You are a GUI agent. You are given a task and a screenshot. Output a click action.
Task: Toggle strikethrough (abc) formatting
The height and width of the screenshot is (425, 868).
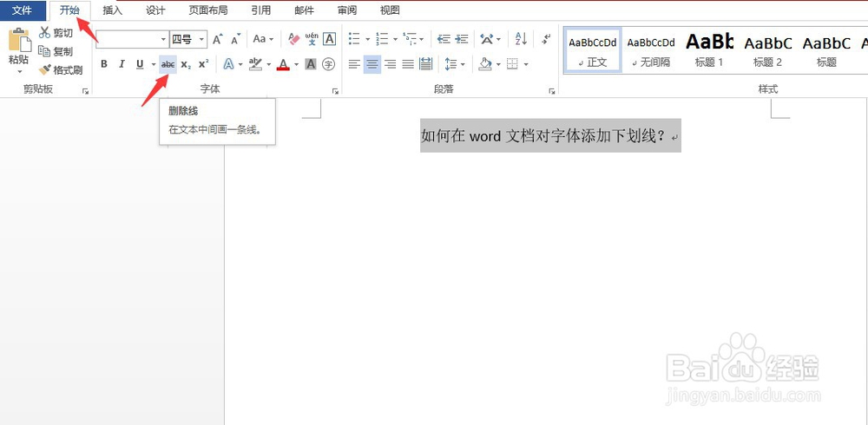168,64
